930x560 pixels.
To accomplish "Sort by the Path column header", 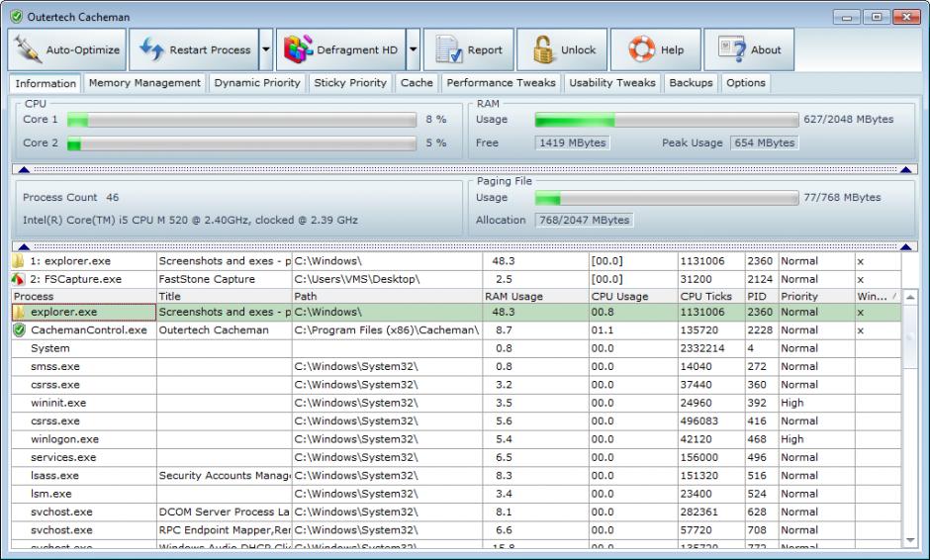I will 387,296.
